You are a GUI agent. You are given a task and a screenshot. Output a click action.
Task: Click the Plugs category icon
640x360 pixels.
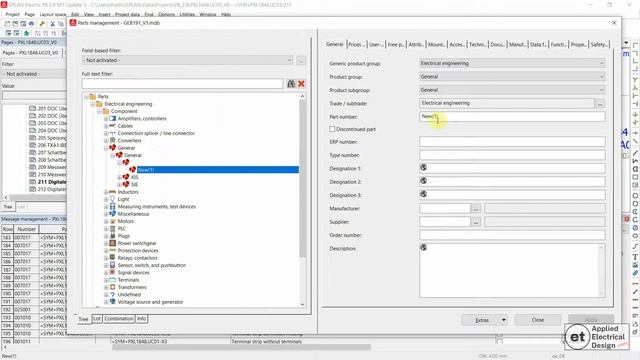tap(113, 236)
